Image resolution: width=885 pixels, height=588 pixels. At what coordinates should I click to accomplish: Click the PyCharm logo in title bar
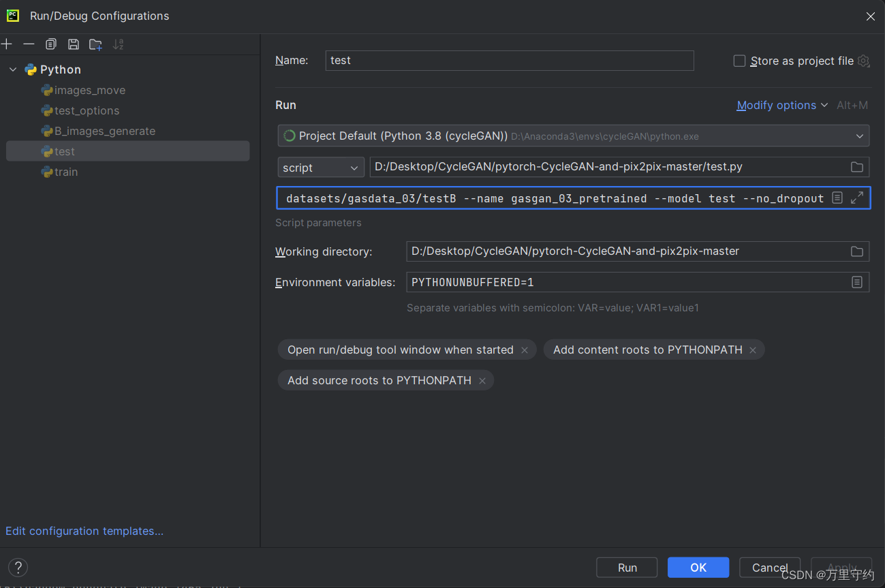click(x=13, y=16)
